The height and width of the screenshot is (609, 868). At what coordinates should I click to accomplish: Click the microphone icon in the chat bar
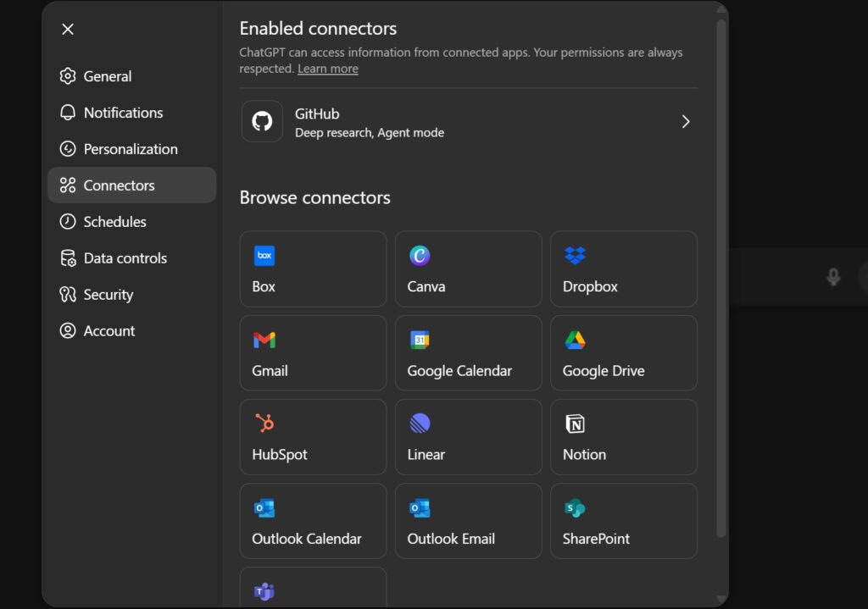[x=833, y=277]
